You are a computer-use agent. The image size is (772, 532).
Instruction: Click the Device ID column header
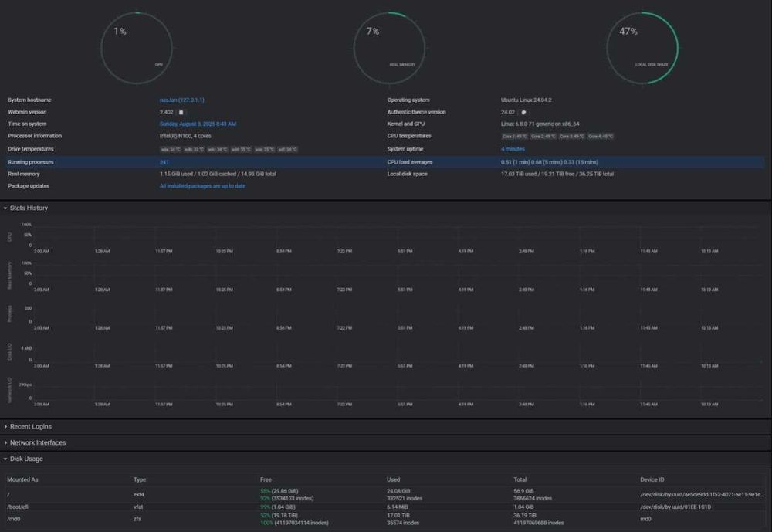[x=652, y=479]
